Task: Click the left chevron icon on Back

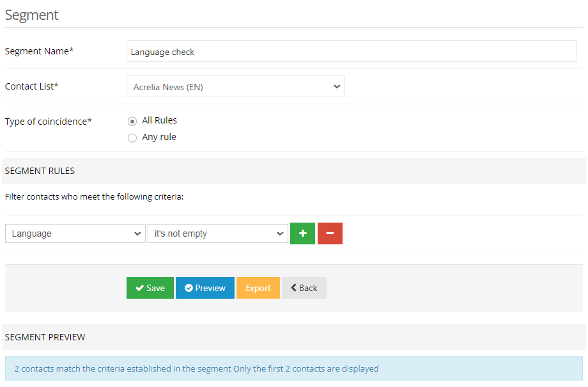Action: coord(293,288)
